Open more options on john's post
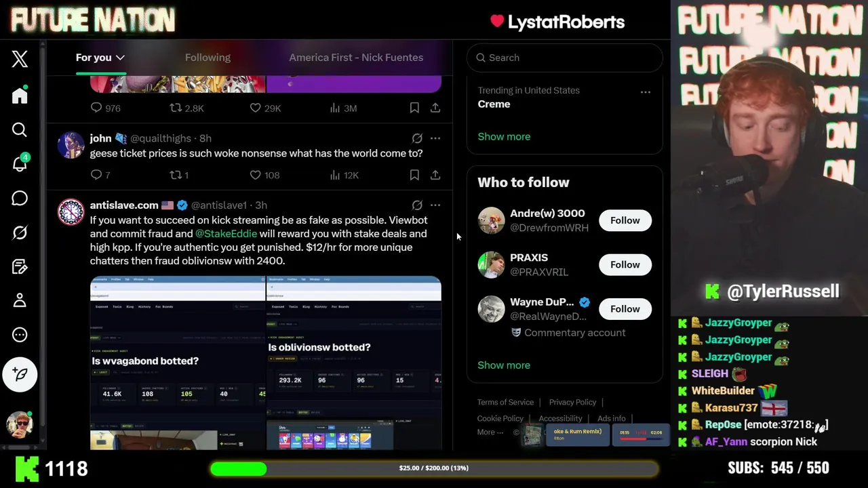This screenshot has width=868, height=488. click(435, 138)
